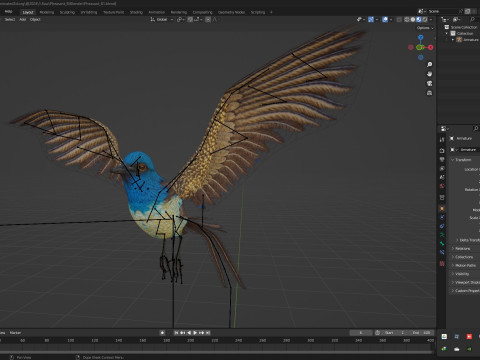Open the Output properties tab icon

[442, 160]
